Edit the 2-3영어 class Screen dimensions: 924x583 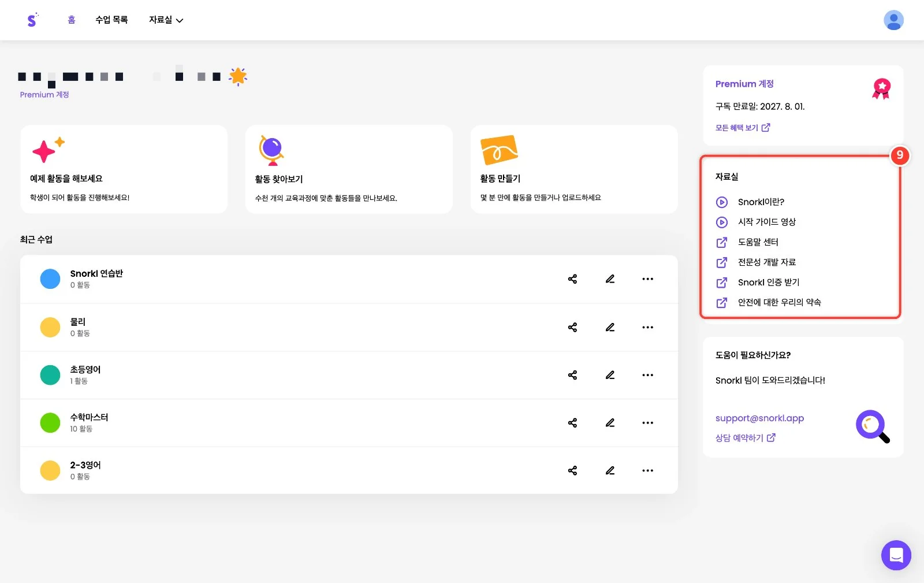click(x=610, y=470)
